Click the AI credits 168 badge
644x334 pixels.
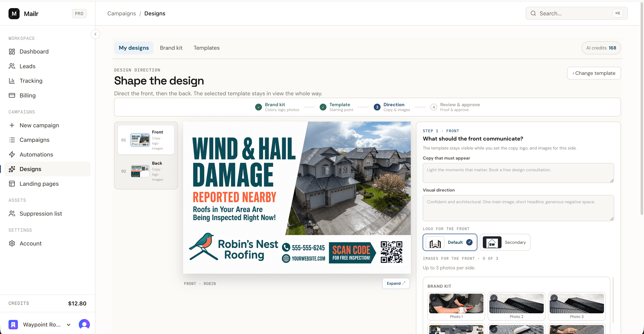coord(601,48)
